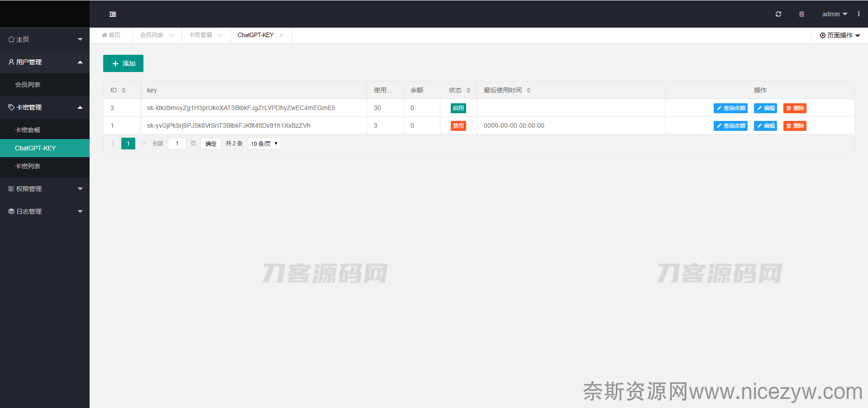Image resolution: width=868 pixels, height=408 pixels.
Task: Switch to the 卡密套餐 tab
Action: click(x=200, y=35)
